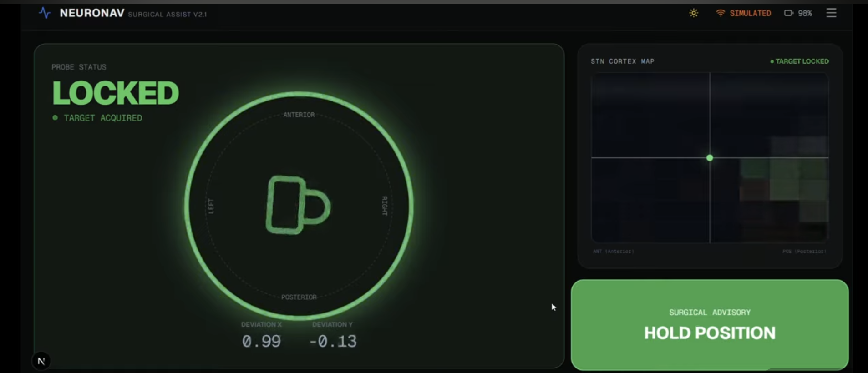Click the round N badge icon

[41, 361]
